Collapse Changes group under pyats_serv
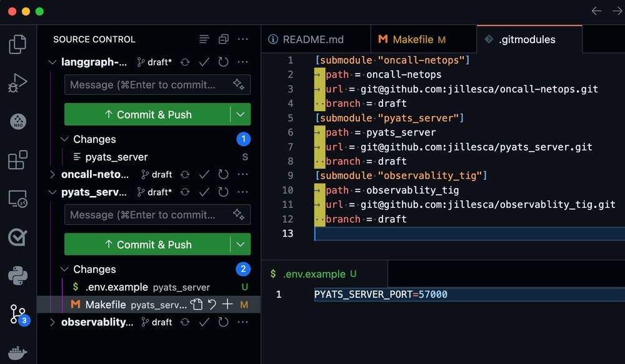 64,269
